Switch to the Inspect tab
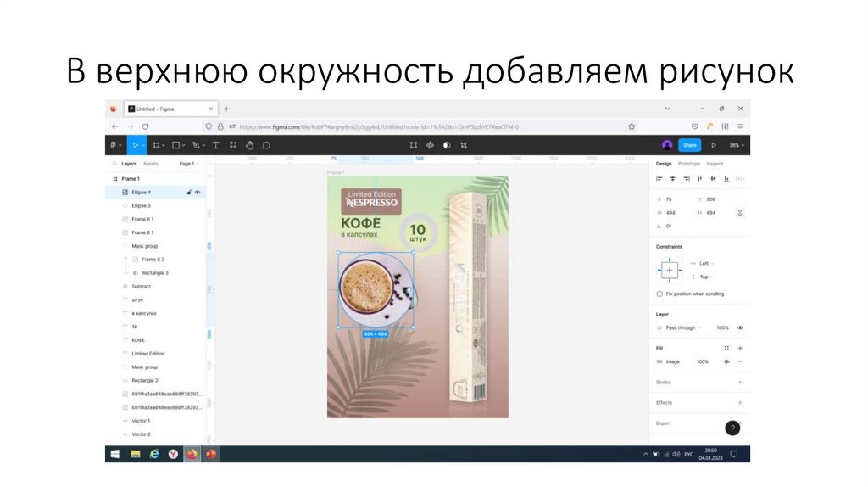The image size is (868, 487). click(x=715, y=164)
